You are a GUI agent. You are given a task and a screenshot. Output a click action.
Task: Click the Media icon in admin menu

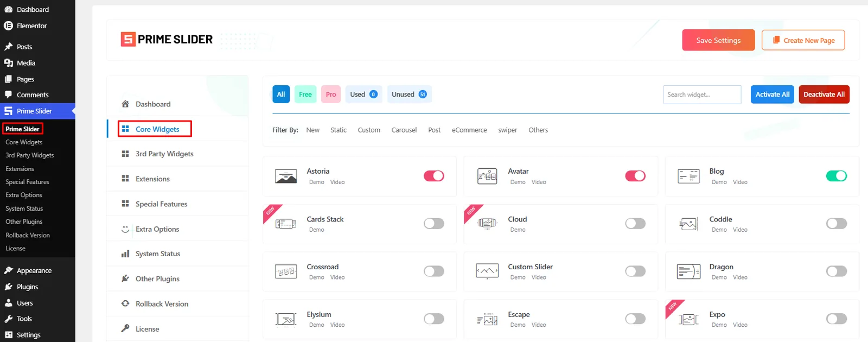pos(8,63)
